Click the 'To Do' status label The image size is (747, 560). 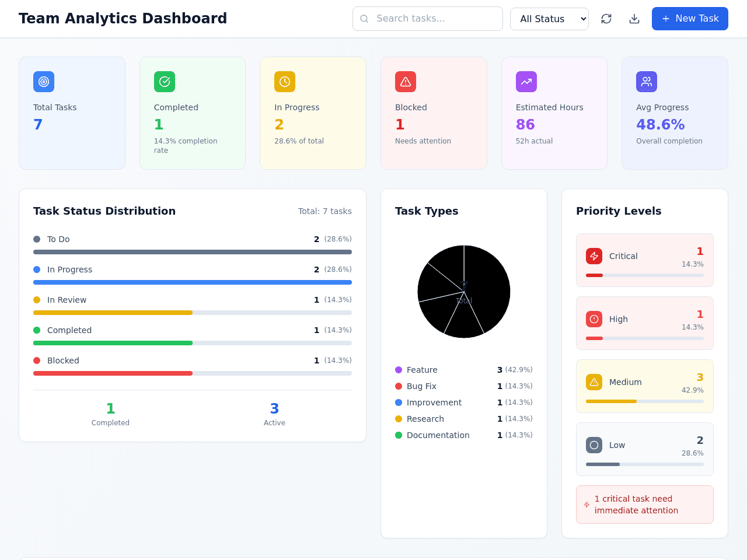[x=58, y=239]
